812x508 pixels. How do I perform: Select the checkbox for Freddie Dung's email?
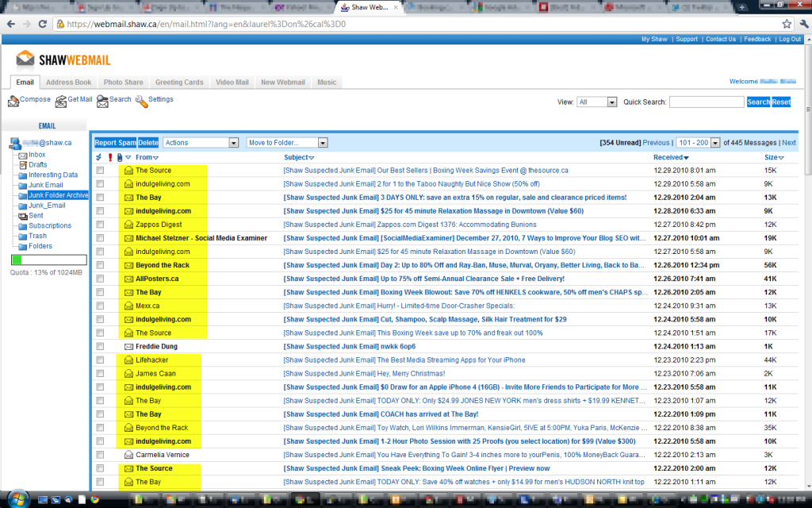click(x=100, y=346)
